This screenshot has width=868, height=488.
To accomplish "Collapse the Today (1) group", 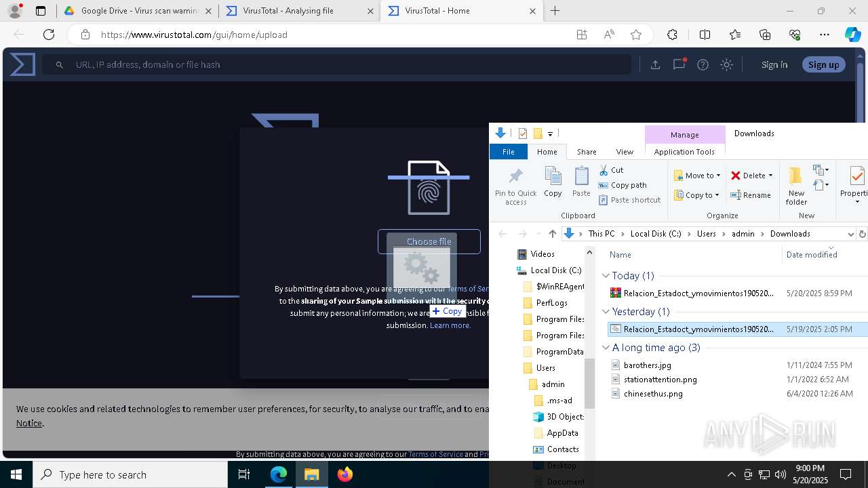I will tap(606, 276).
